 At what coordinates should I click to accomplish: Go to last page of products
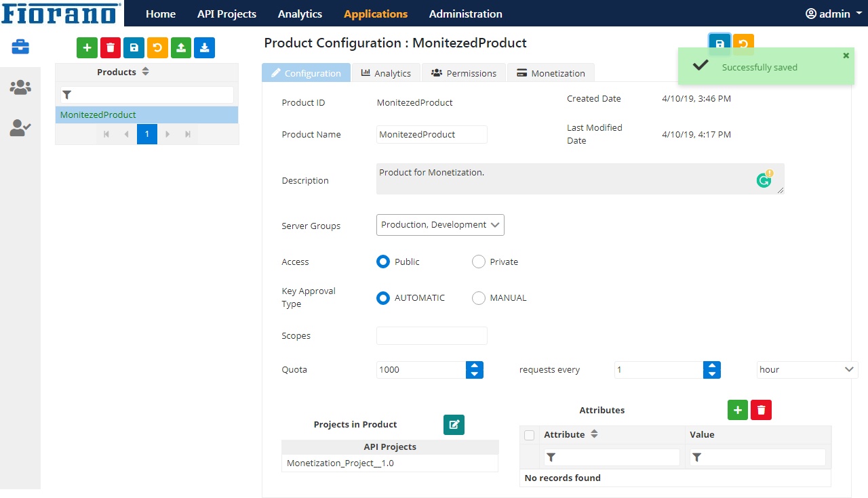pos(188,134)
